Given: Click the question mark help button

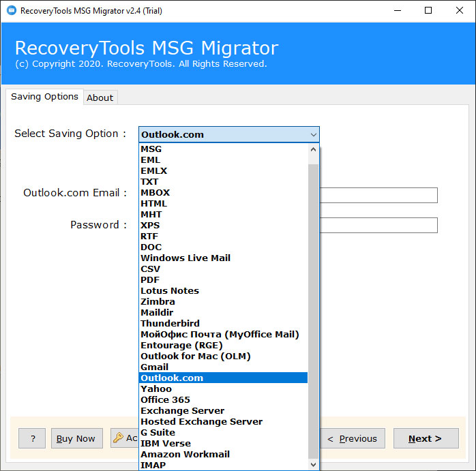Looking at the screenshot, I should coord(32,438).
